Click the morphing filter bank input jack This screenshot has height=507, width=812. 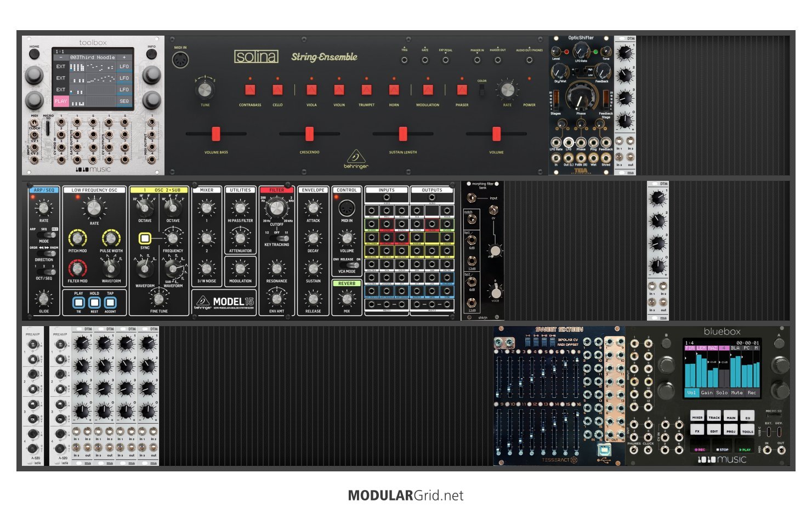coord(472,198)
